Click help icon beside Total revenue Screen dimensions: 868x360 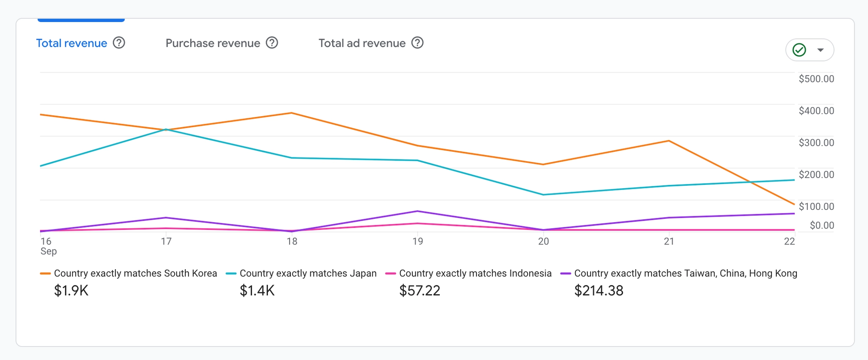tap(119, 43)
